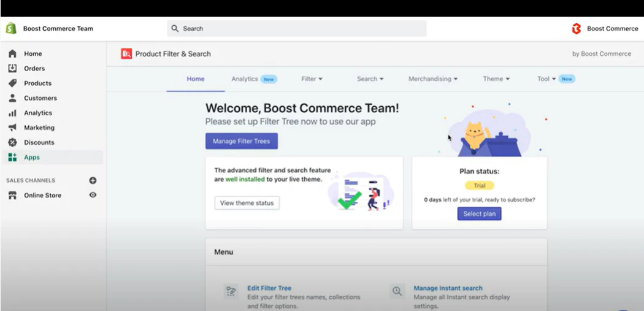644x311 pixels.
Task: Click the Boost Commerce Team store name
Action: [x=58, y=29]
